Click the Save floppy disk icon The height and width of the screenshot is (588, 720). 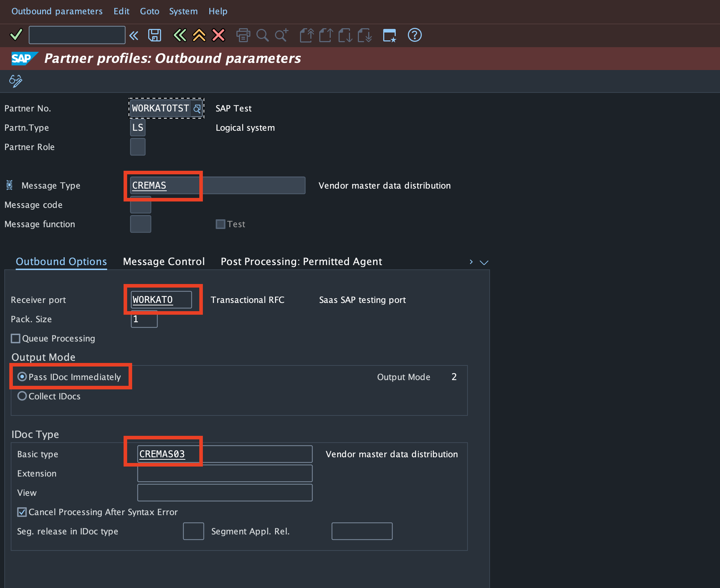(x=154, y=35)
